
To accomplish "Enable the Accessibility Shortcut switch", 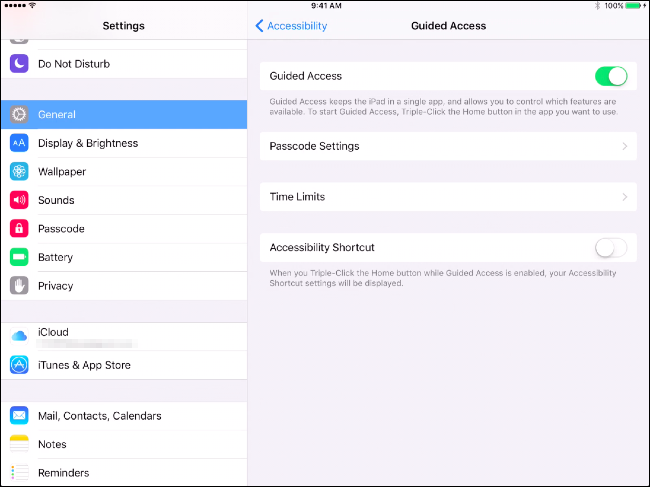I will pyautogui.click(x=611, y=248).
